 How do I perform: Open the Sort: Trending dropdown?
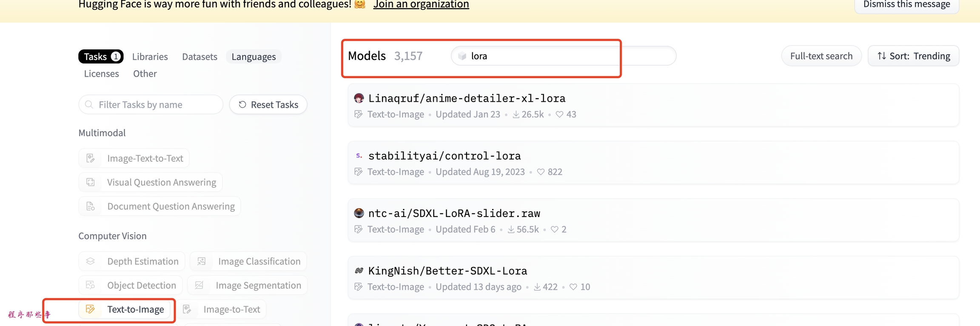(x=913, y=56)
